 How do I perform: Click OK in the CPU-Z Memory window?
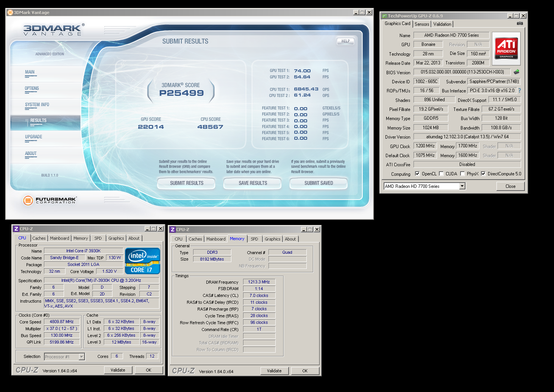(x=305, y=371)
